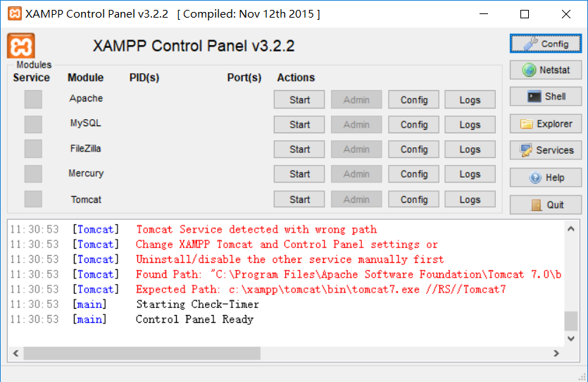Start the Apache module
Image resolution: width=588 pixels, height=382 pixels.
299,99
